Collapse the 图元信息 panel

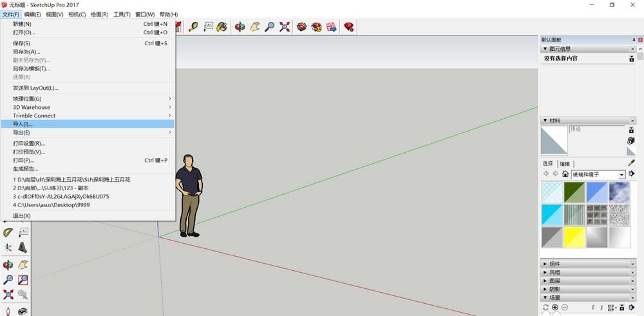coord(546,49)
